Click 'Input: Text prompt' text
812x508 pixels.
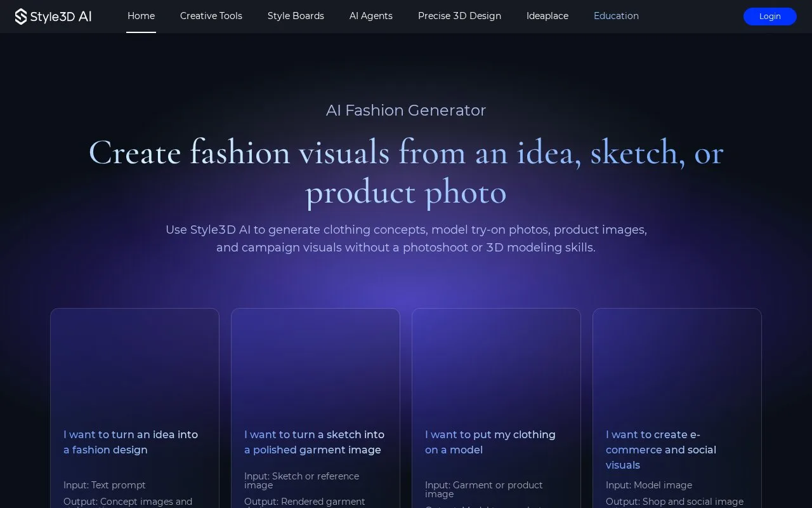(x=105, y=485)
